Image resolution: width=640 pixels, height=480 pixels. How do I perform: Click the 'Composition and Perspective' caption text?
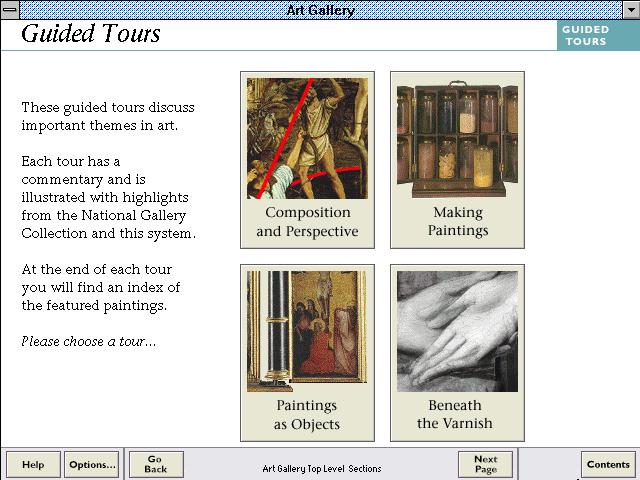[x=307, y=222]
